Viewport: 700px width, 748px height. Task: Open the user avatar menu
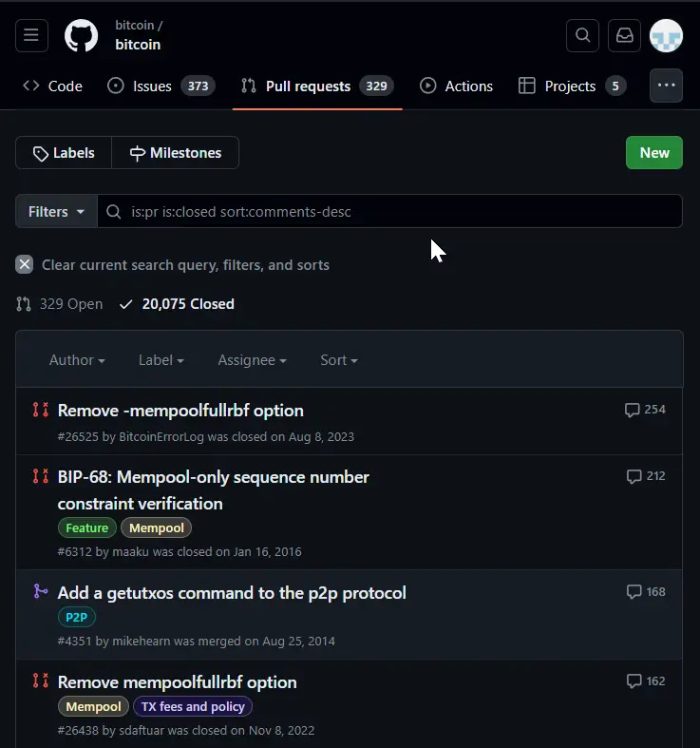666,35
